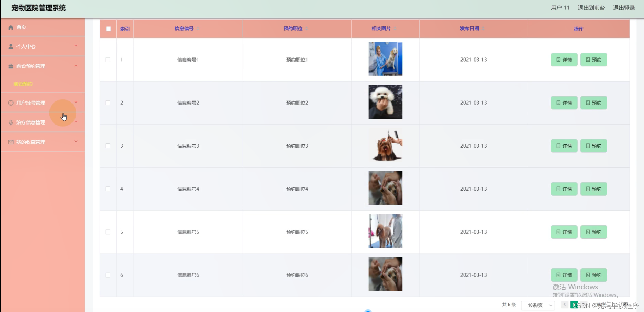Click the microphone icon for 治疗信息管理

point(11,122)
